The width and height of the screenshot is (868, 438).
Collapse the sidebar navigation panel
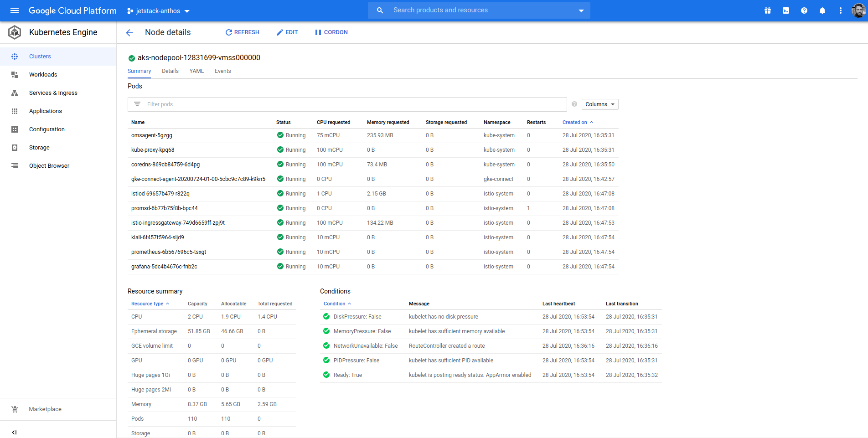(14, 433)
